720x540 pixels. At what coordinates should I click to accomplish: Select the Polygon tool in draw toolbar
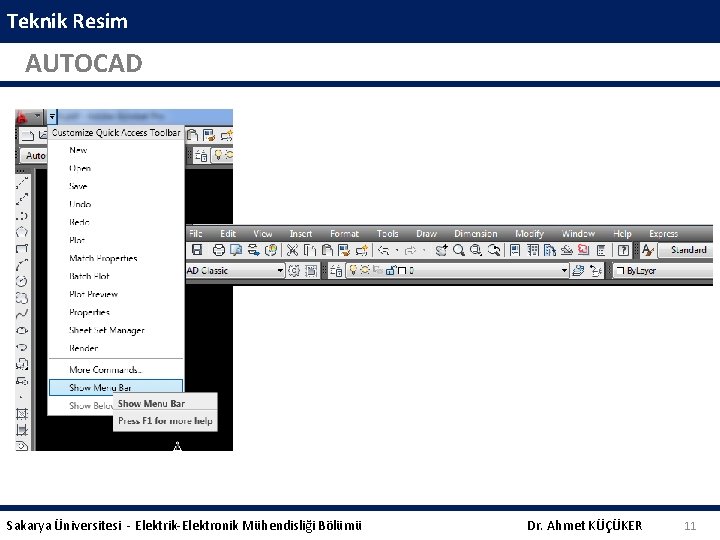click(22, 232)
